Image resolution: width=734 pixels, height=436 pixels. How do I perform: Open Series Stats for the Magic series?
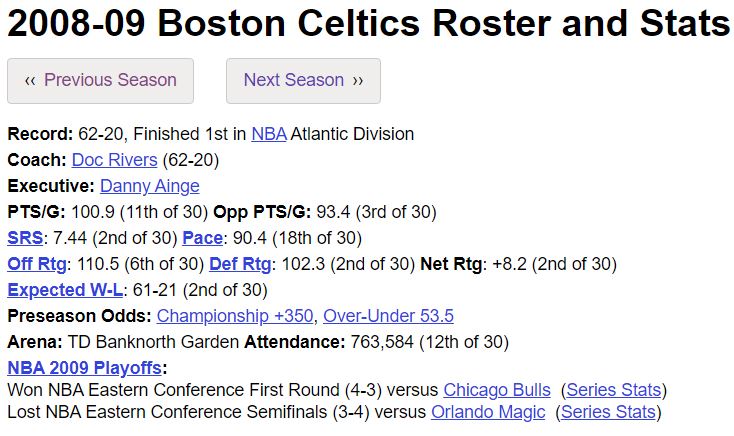click(608, 412)
